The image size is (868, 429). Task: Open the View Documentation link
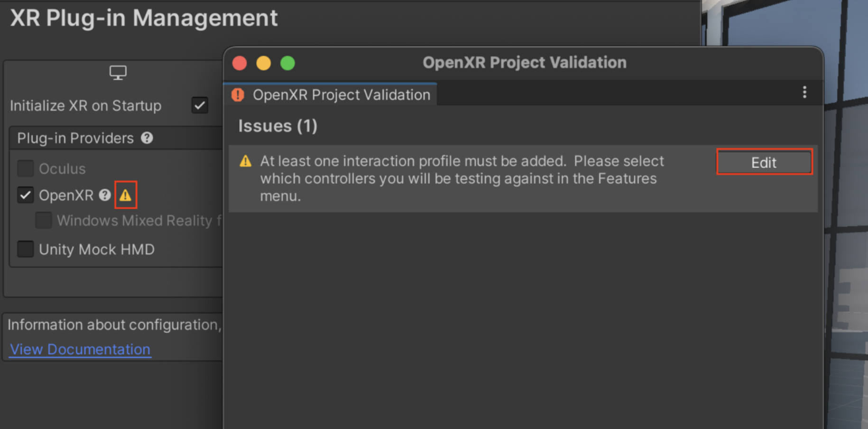pyautogui.click(x=80, y=349)
